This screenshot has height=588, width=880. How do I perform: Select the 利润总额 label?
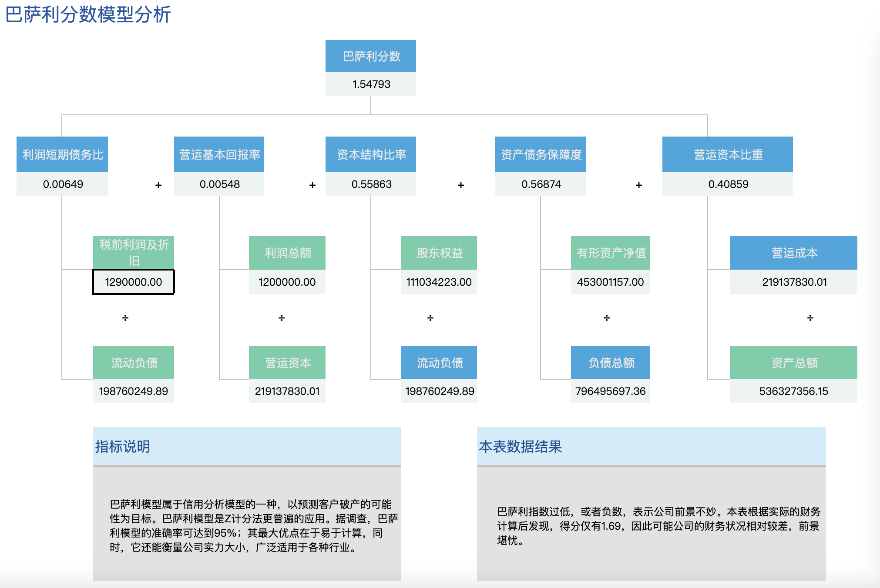coord(287,253)
